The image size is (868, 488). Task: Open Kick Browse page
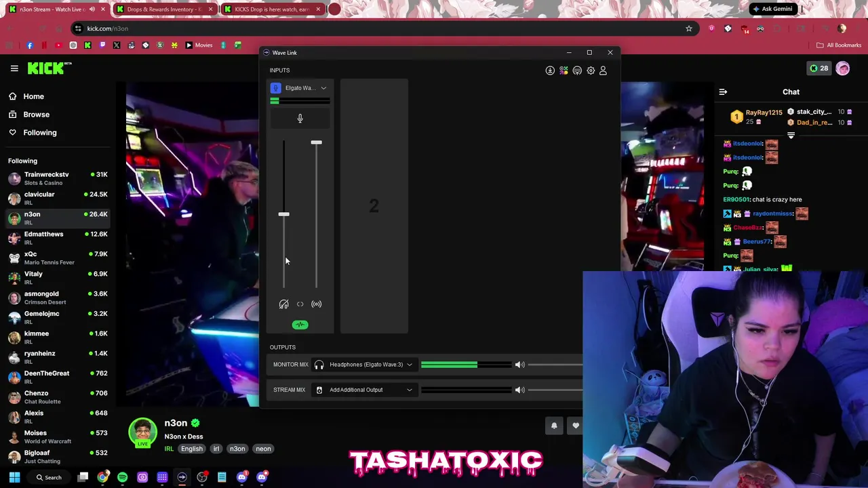tap(36, 115)
